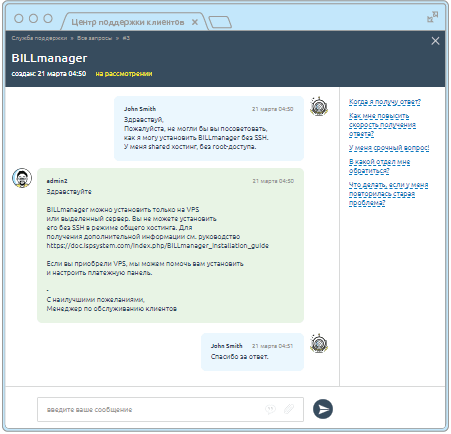Image resolution: width=451 pixels, height=434 pixels.
Task: Open John Smith's avatar beside the first message
Action: click(319, 107)
